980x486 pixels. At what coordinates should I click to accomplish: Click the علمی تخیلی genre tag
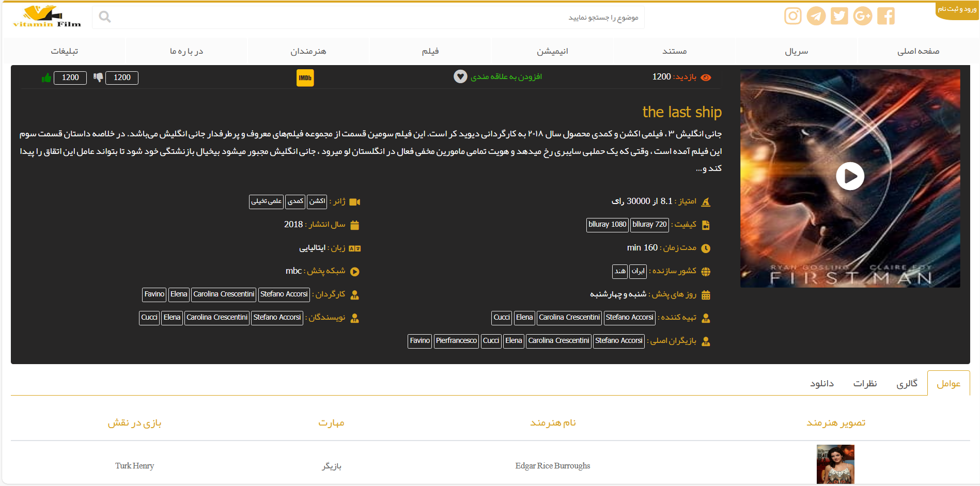(267, 201)
